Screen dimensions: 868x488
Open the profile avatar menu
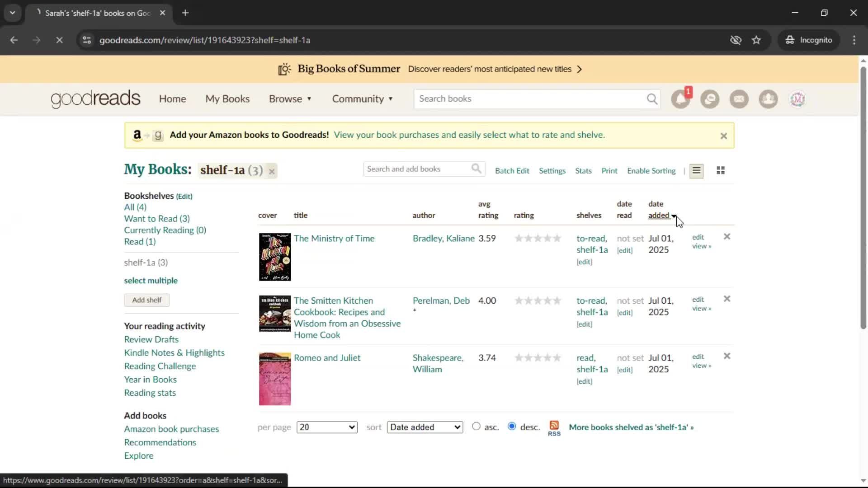pos(797,99)
